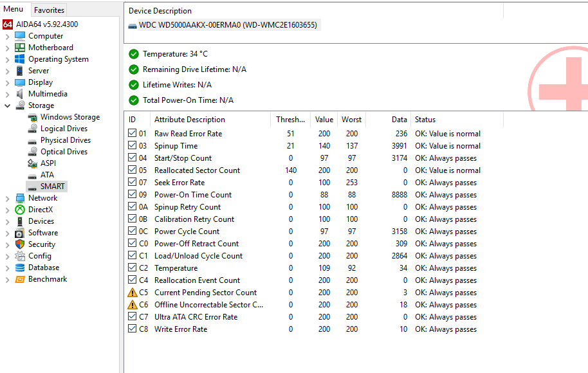
Task: Click the Config gear icon
Action: coord(20,256)
